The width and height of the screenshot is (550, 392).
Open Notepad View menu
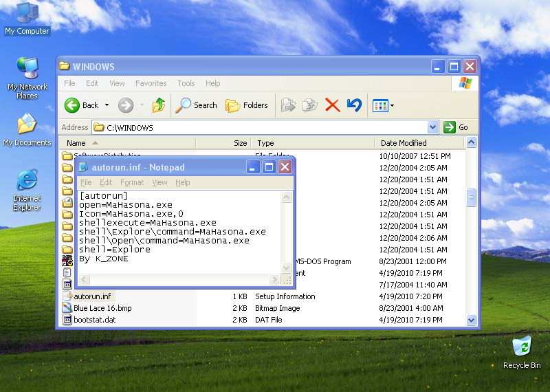159,182
